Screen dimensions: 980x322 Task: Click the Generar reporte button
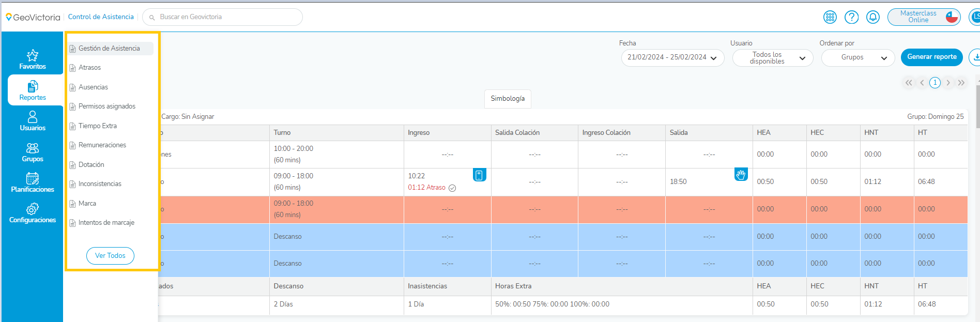pos(931,57)
